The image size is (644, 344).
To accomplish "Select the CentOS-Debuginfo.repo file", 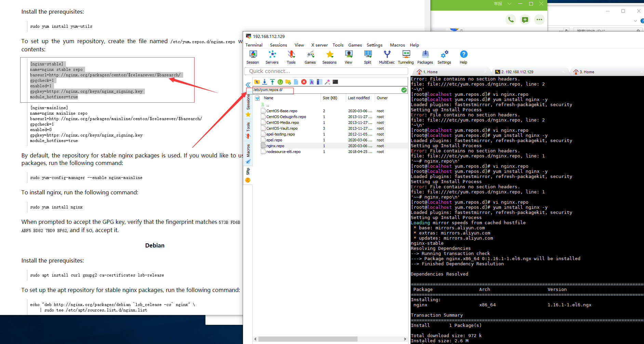I will click(x=286, y=117).
